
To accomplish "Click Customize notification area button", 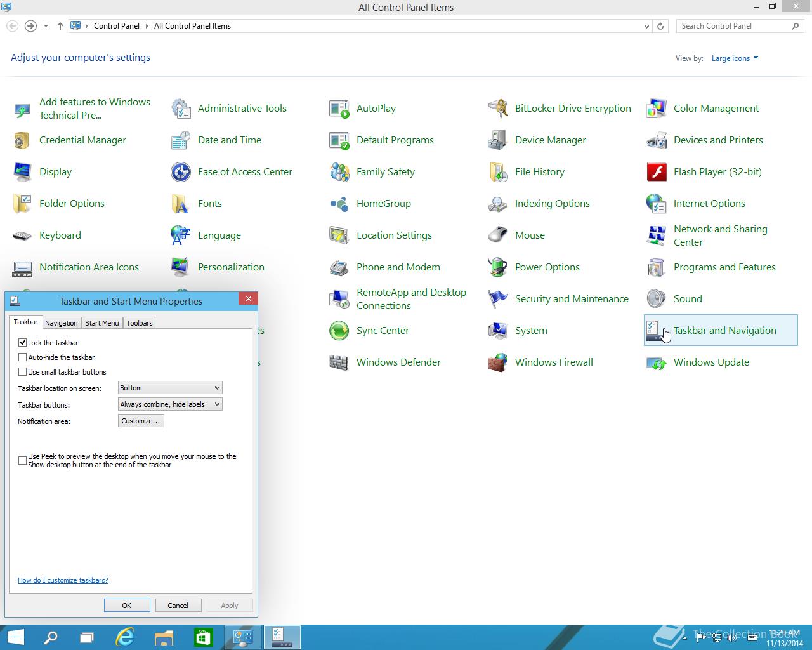I will [x=141, y=421].
